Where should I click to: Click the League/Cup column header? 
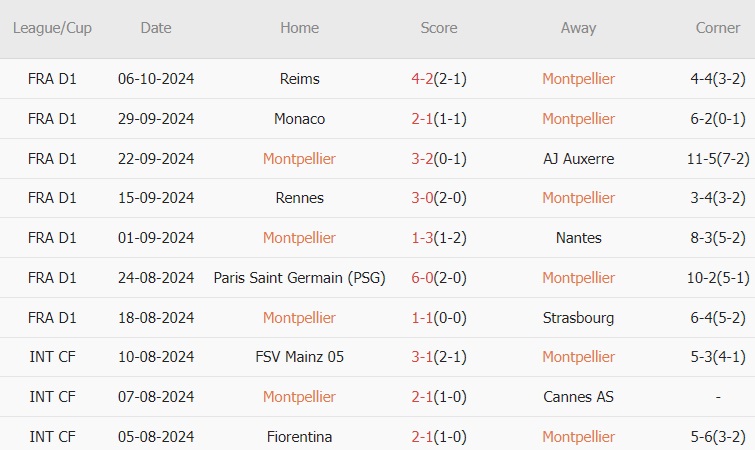pos(52,28)
